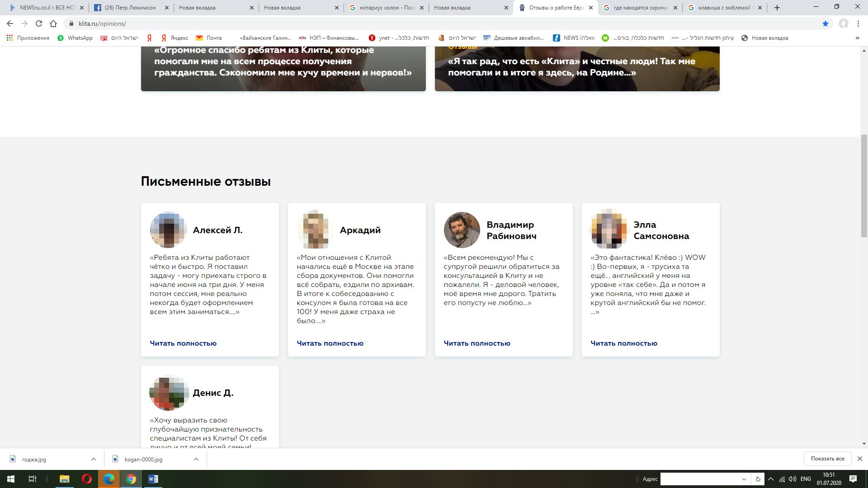Switch to the нотариус холон search tab
This screenshot has width=868, height=488.
coord(387,8)
